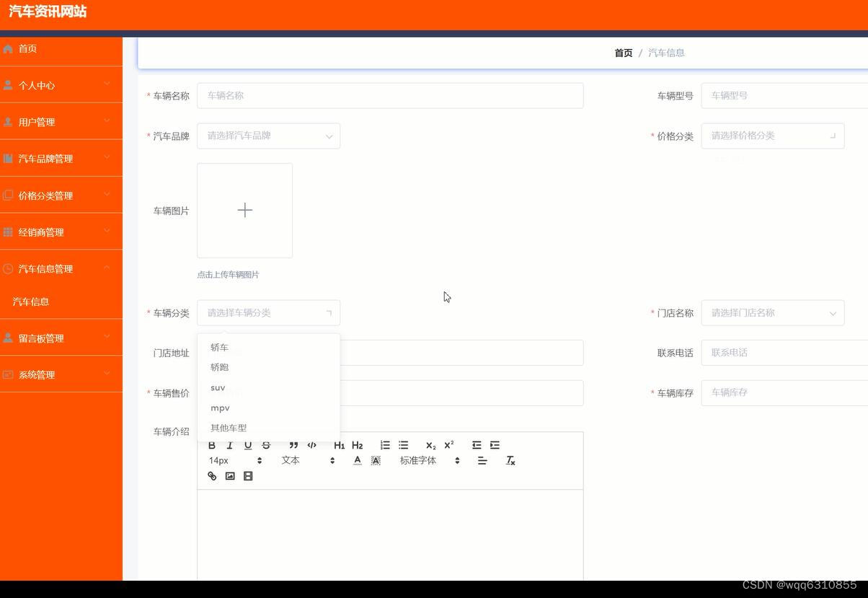
Task: Clear text formatting
Action: click(x=510, y=460)
